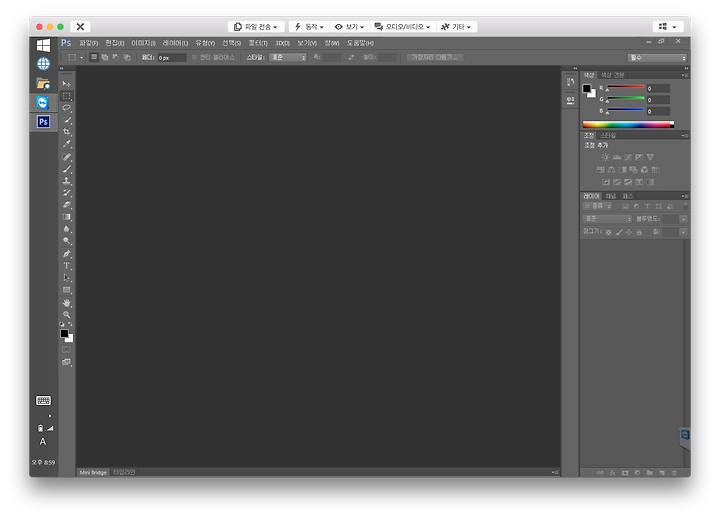Open the layer blending mode dropdown
Image resolution: width=720 pixels, height=519 pixels.
click(607, 219)
